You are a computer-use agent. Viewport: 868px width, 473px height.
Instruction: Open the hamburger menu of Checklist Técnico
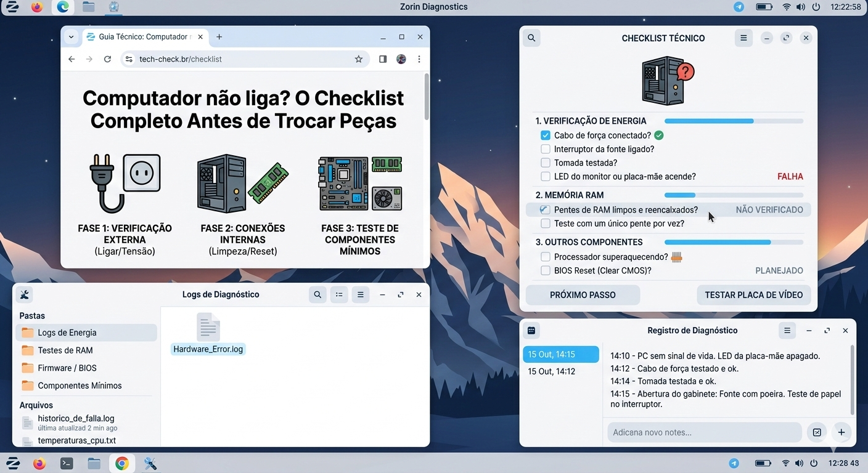click(x=743, y=38)
